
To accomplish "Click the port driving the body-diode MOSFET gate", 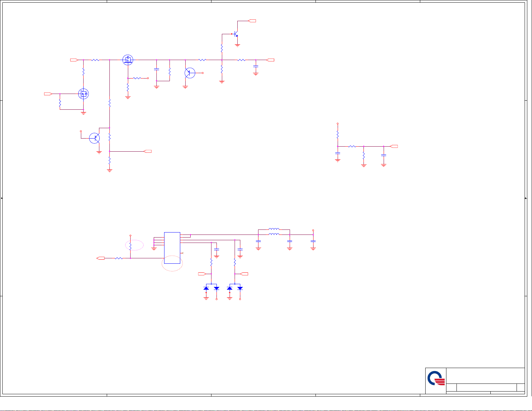I will [x=48, y=94].
